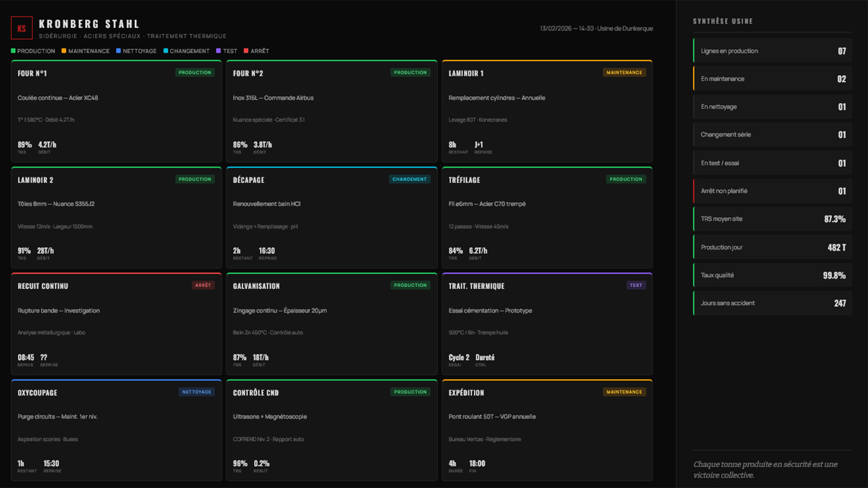Open the Jours sans accident stat
This screenshot has height=488, width=868.
pos(772,303)
